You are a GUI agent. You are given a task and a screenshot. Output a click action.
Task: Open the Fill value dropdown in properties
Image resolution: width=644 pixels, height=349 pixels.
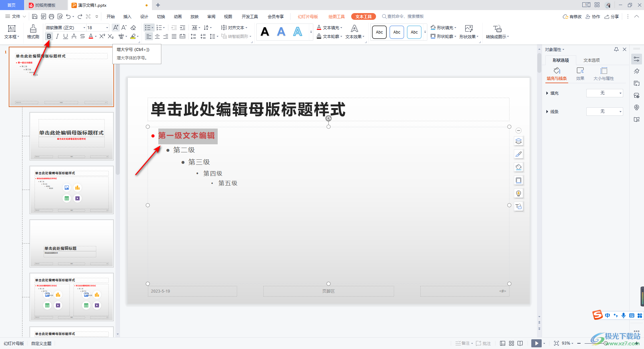tap(605, 93)
